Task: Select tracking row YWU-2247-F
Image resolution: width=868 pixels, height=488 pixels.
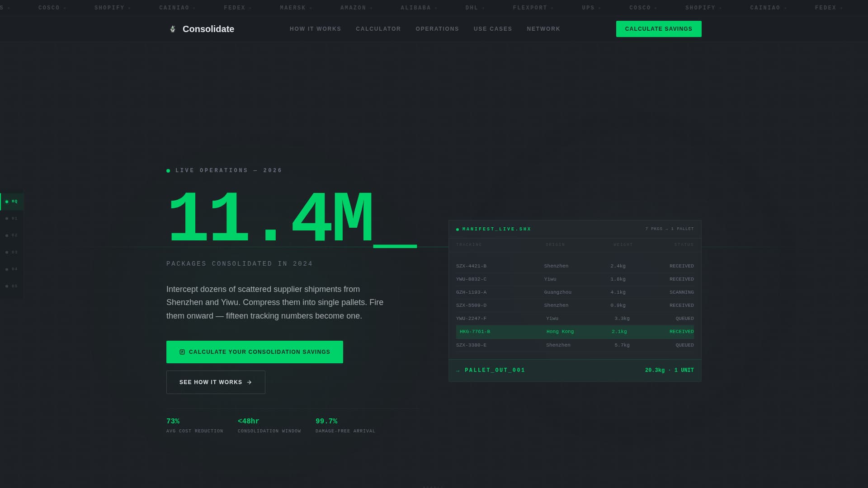Action: click(575, 319)
